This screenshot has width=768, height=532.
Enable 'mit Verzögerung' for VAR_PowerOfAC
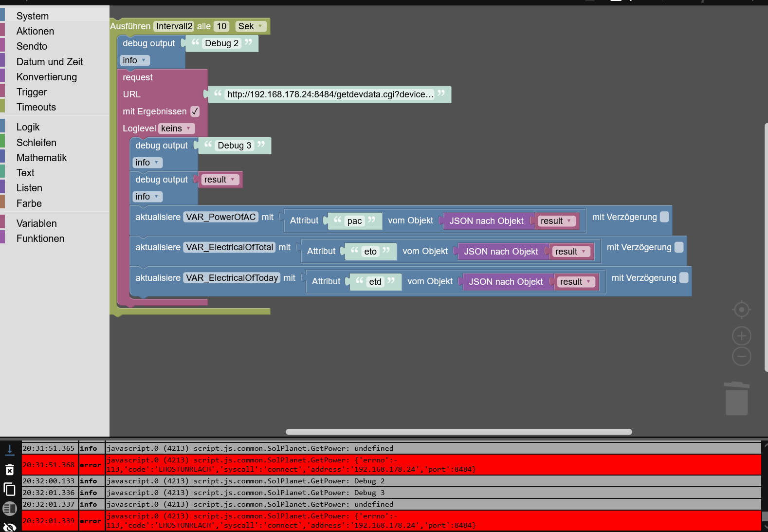tap(664, 217)
